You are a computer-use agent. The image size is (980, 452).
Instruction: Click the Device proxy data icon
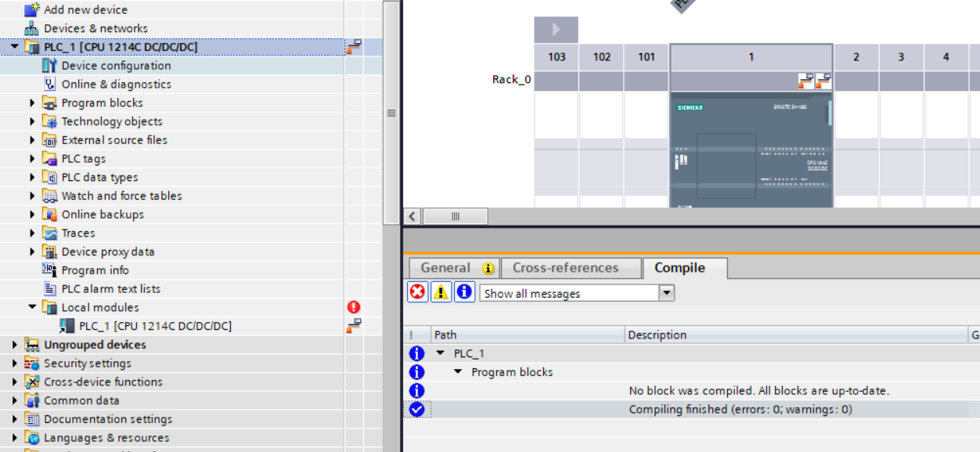coord(49,251)
